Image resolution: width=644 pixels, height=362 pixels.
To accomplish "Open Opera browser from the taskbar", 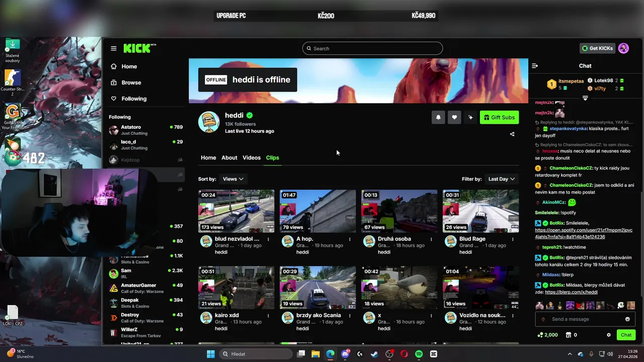I will [x=404, y=354].
